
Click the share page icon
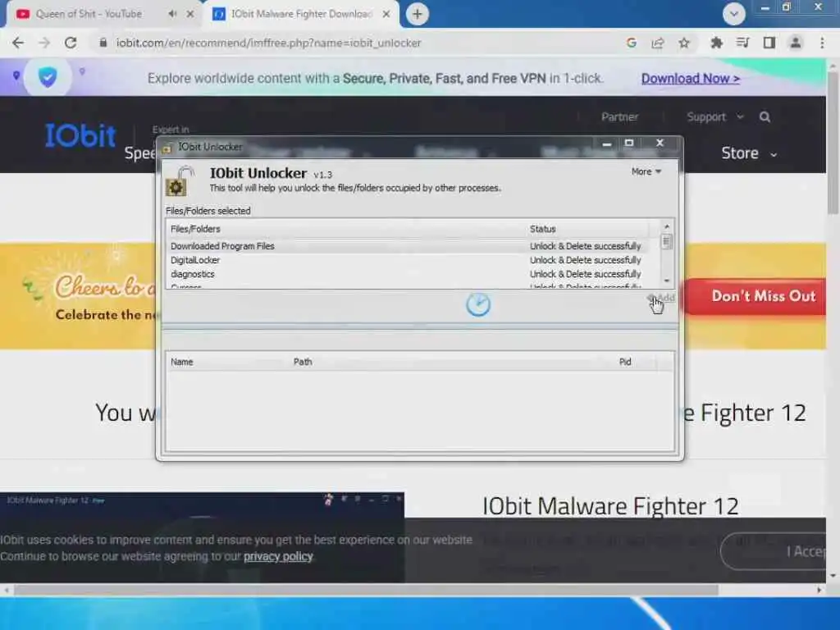click(x=657, y=43)
